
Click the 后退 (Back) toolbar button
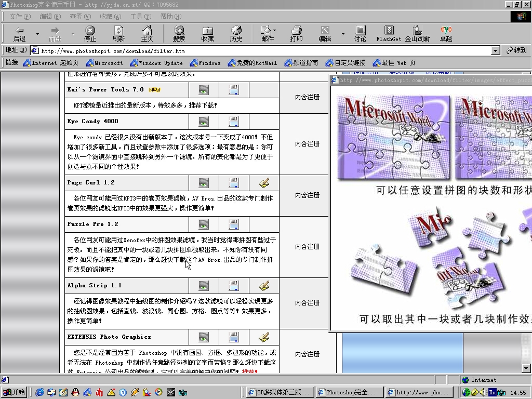20,34
